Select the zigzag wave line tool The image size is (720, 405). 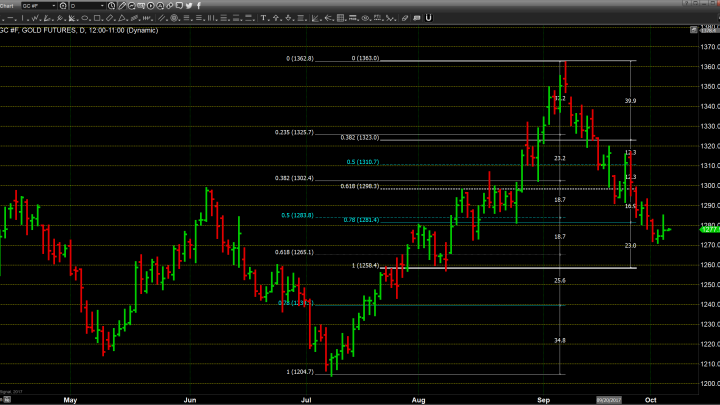(x=35, y=18)
